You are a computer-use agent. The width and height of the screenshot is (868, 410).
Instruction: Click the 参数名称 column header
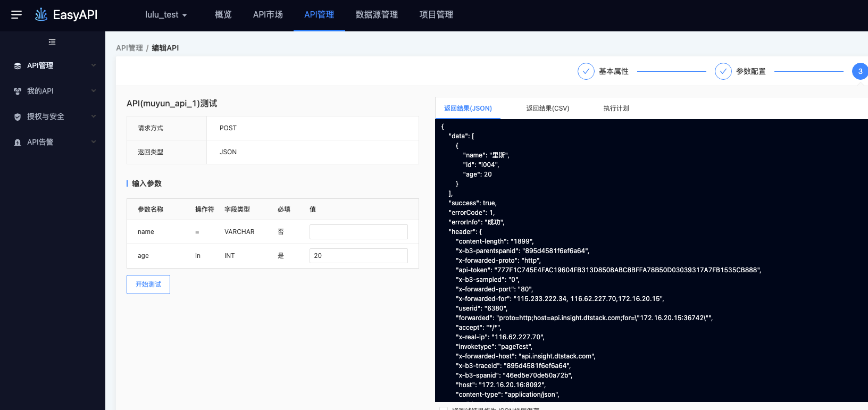[151, 210]
